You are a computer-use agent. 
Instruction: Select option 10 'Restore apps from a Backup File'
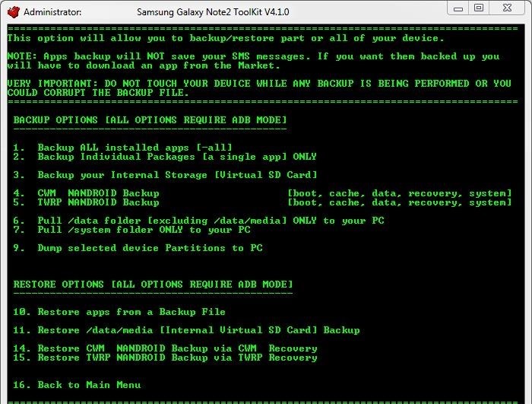coord(119,312)
